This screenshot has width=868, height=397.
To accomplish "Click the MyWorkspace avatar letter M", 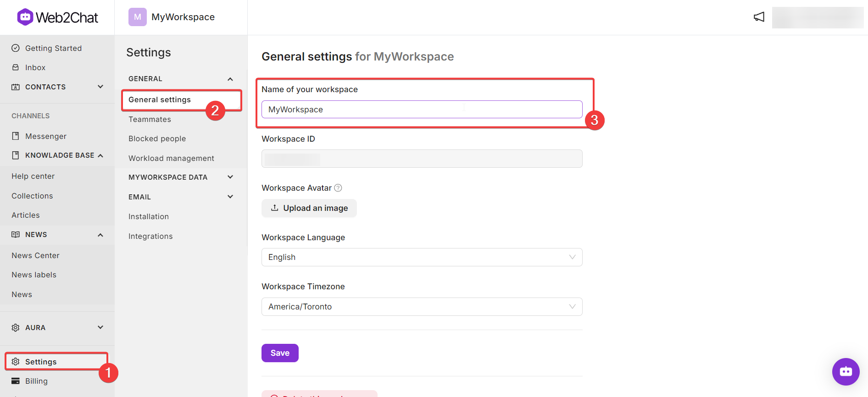I will click(137, 17).
